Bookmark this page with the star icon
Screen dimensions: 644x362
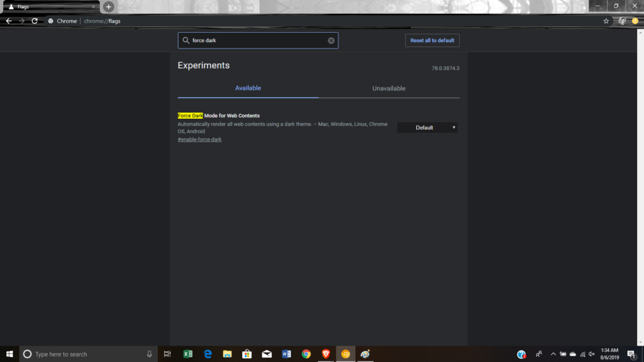(x=606, y=21)
